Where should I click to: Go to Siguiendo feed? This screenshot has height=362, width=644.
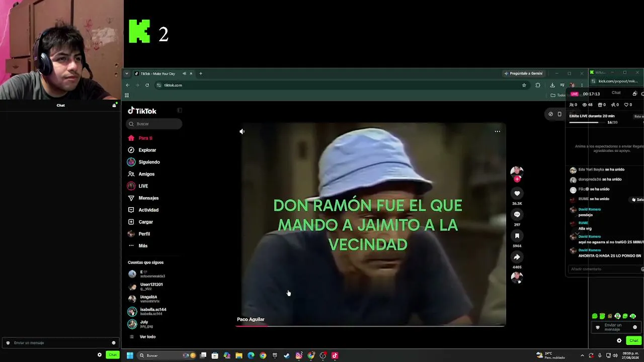coord(144,162)
